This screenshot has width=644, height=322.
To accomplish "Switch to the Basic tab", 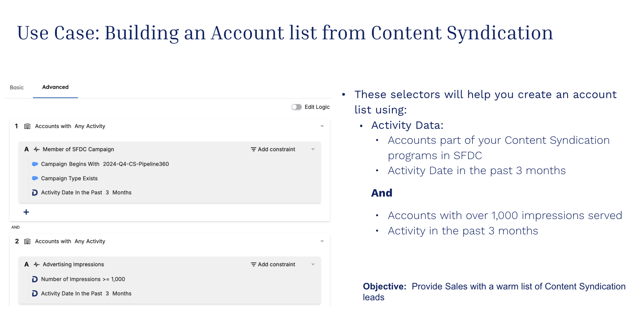I will 16,88.
